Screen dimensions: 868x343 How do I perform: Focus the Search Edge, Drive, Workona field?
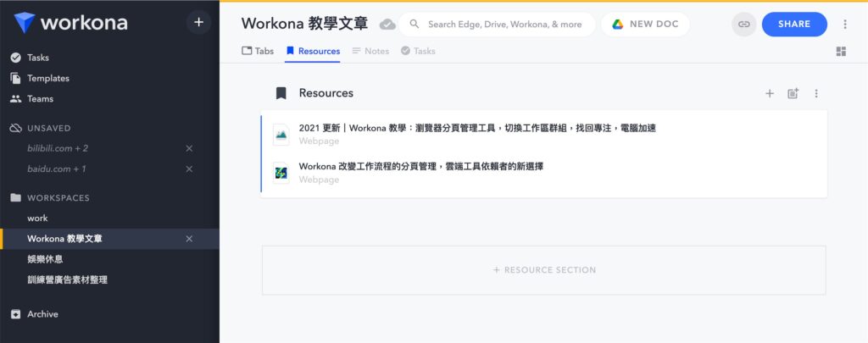497,25
